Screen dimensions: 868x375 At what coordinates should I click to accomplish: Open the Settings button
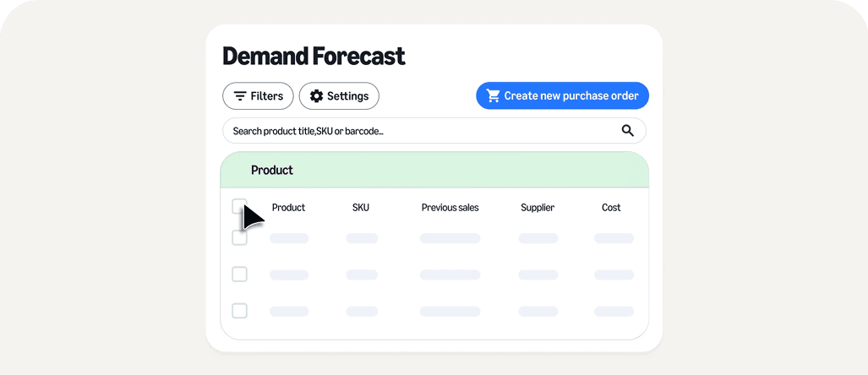tap(339, 96)
